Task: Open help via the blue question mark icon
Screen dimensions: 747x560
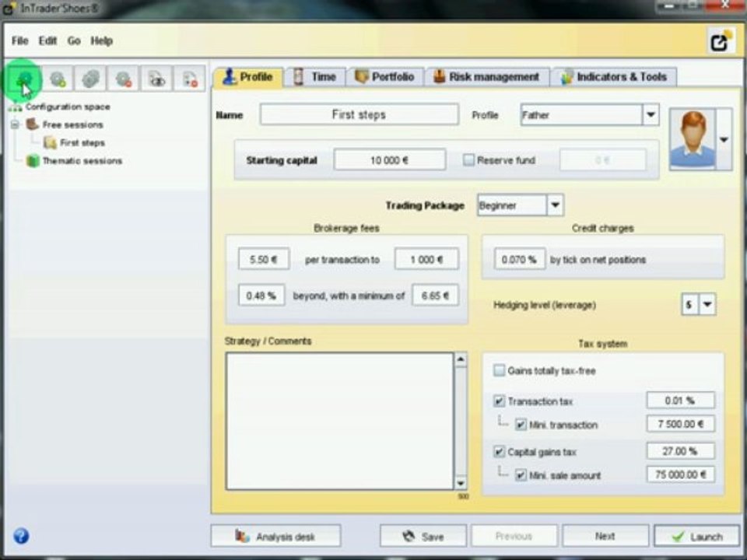Action: click(x=21, y=536)
